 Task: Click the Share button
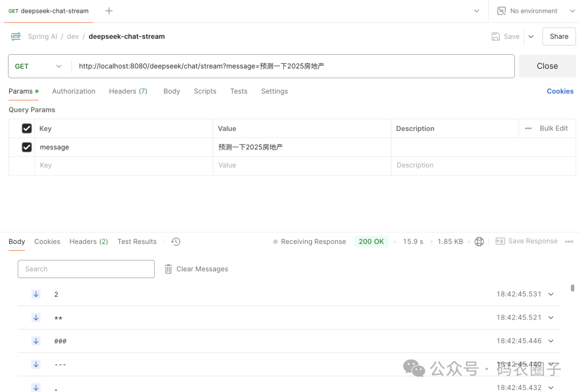559,36
